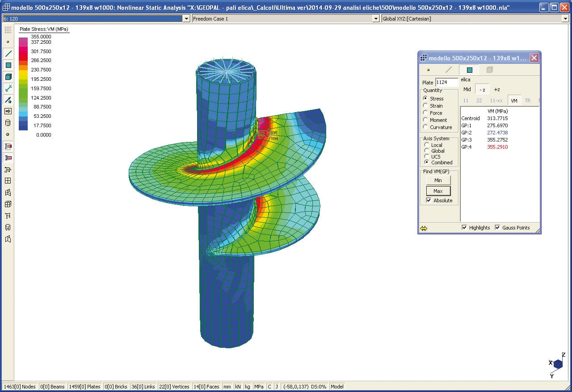Expand the Freedom Case 1 dropdown
Viewport: 572px width, 392px height.
pos(376,18)
